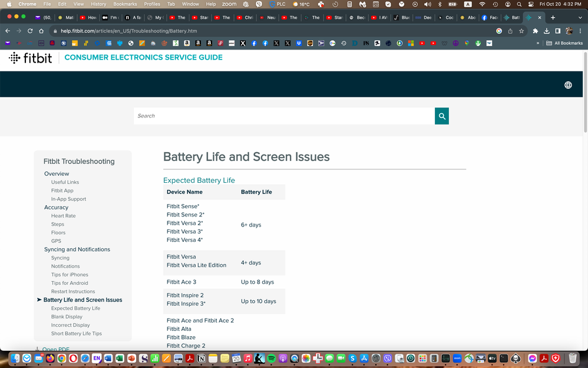This screenshot has width=588, height=368.
Task: Open the Fitbit App sidebar link
Action: click(62, 190)
